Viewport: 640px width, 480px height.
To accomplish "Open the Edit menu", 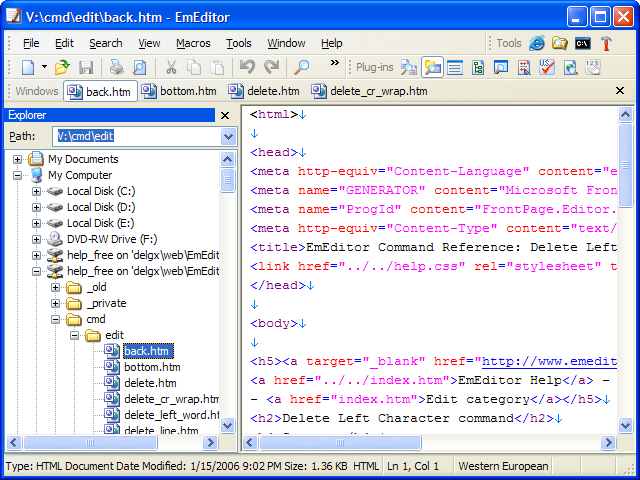I will coord(64,43).
